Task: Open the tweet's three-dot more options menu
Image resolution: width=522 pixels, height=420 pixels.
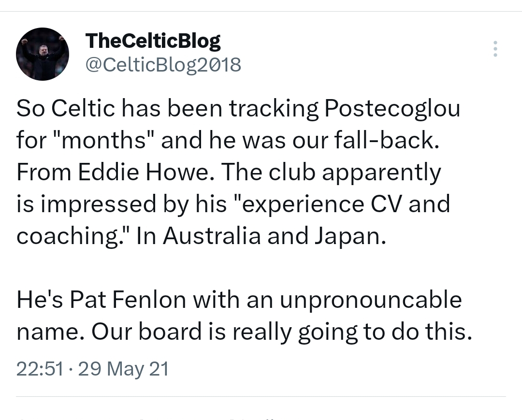Action: tap(495, 49)
